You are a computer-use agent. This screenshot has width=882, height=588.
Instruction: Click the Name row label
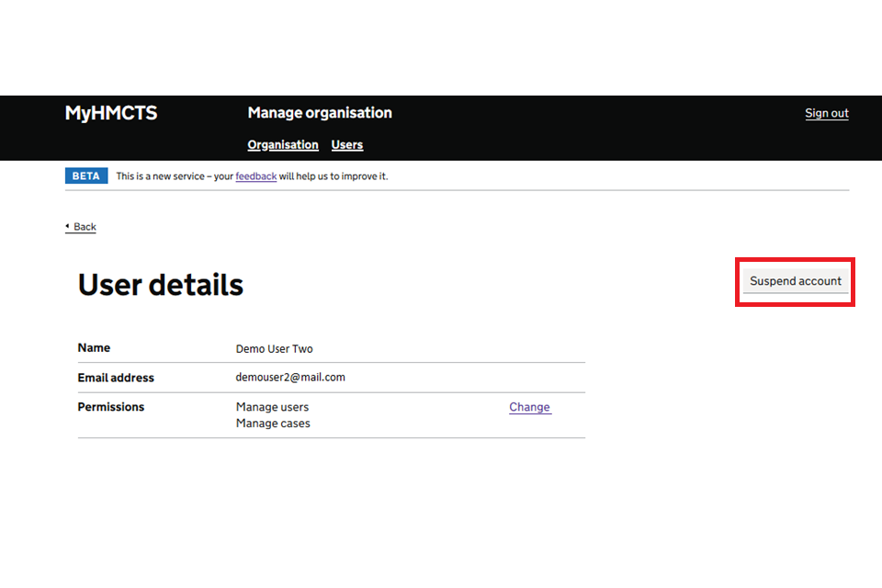[x=94, y=348]
